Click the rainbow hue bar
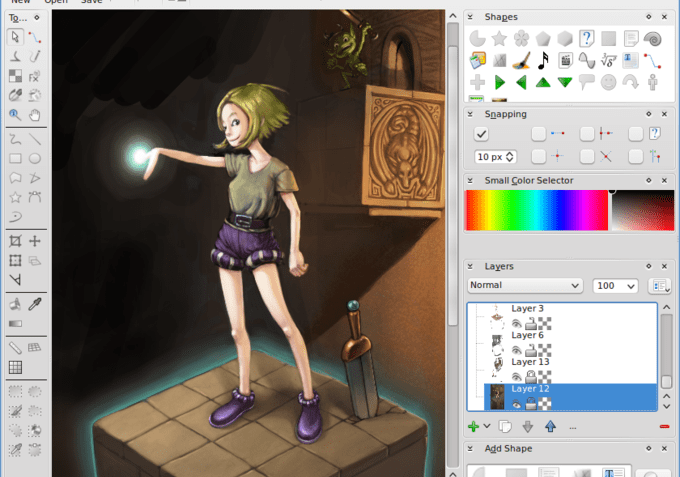The image size is (680, 477). click(535, 210)
